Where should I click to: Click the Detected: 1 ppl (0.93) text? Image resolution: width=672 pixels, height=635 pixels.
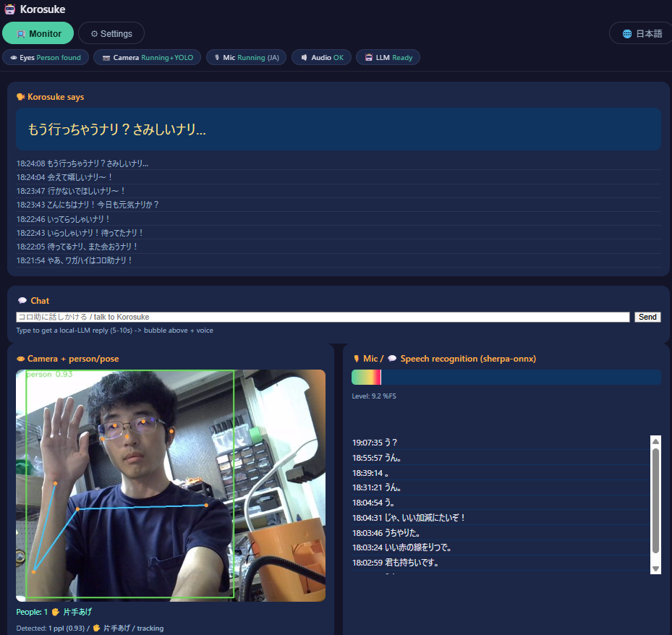point(51,628)
